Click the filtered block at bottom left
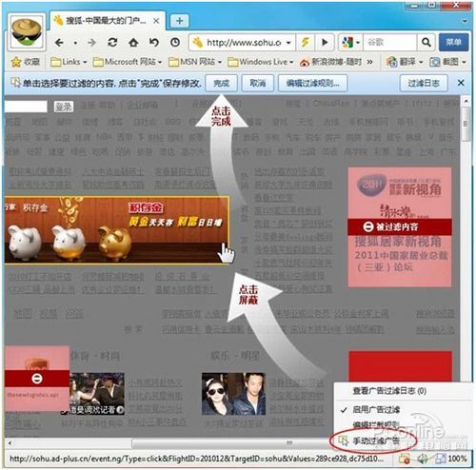 tap(37, 379)
